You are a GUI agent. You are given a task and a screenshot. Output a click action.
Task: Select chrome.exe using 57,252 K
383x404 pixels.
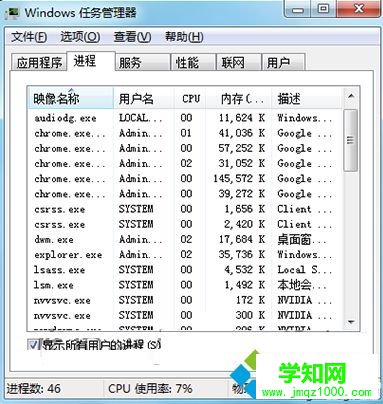coord(185,148)
